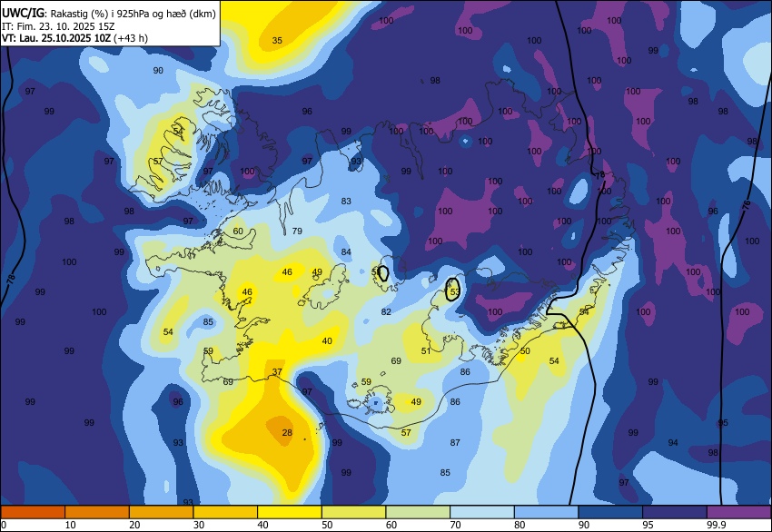This screenshot has height=532, width=772.
Task: Click the legend scale label '30'
Action: [198, 525]
